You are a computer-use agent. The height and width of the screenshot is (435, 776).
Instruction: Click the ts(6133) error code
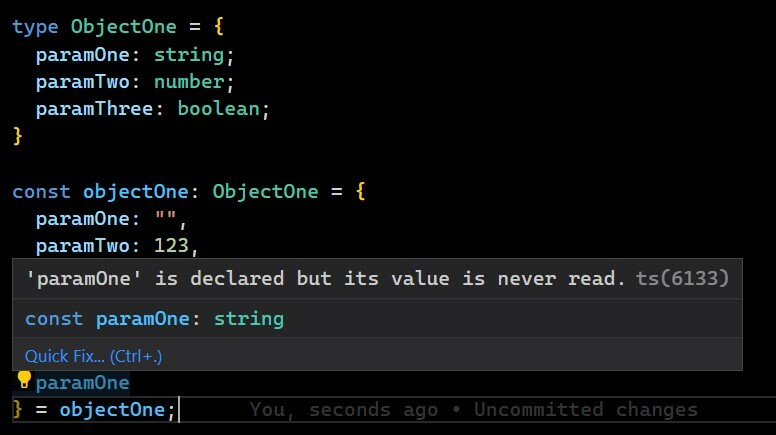click(x=682, y=279)
